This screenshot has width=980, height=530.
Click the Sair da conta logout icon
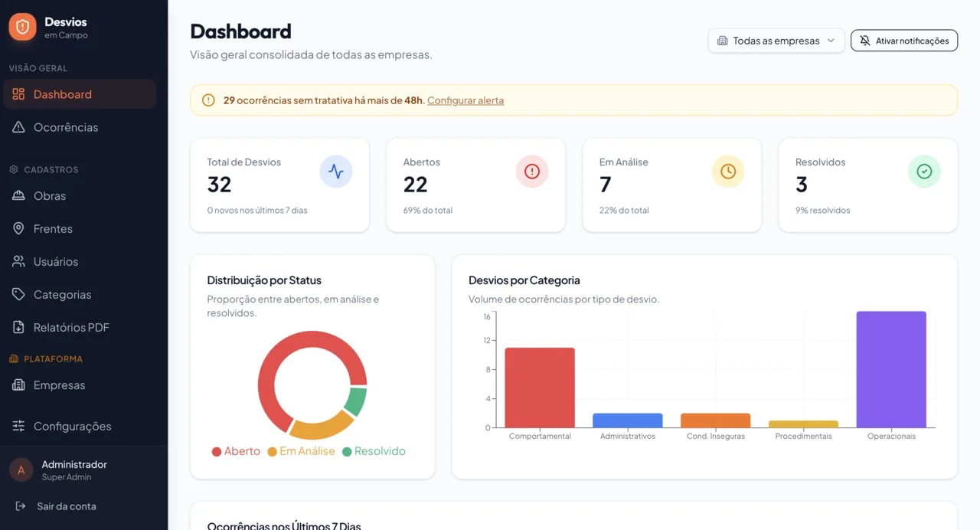[21, 506]
